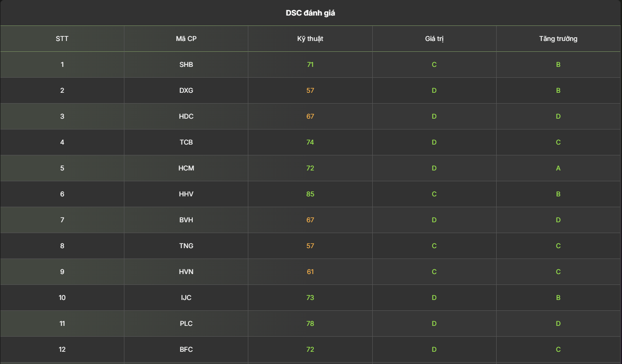Click the Mã CP column header
622x364 pixels.
[x=186, y=39]
